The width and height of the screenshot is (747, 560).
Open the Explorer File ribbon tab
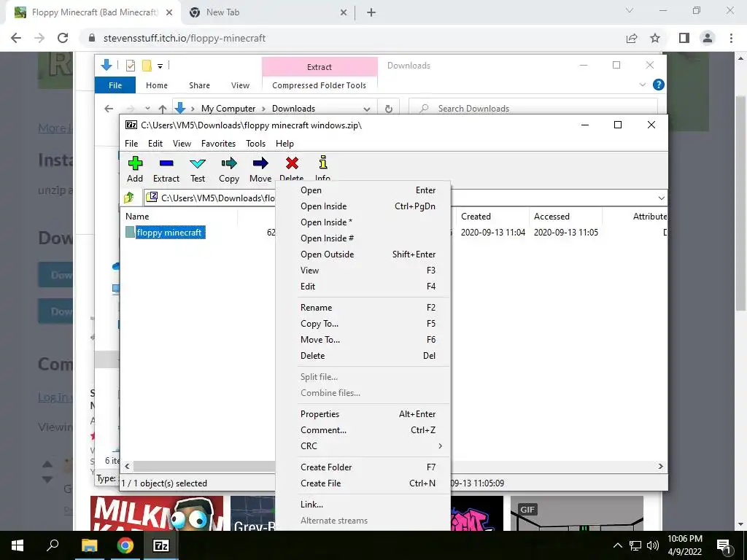tap(115, 85)
